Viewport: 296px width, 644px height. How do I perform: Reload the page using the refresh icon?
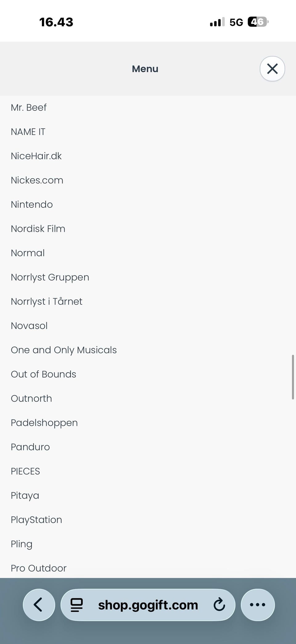click(x=219, y=604)
